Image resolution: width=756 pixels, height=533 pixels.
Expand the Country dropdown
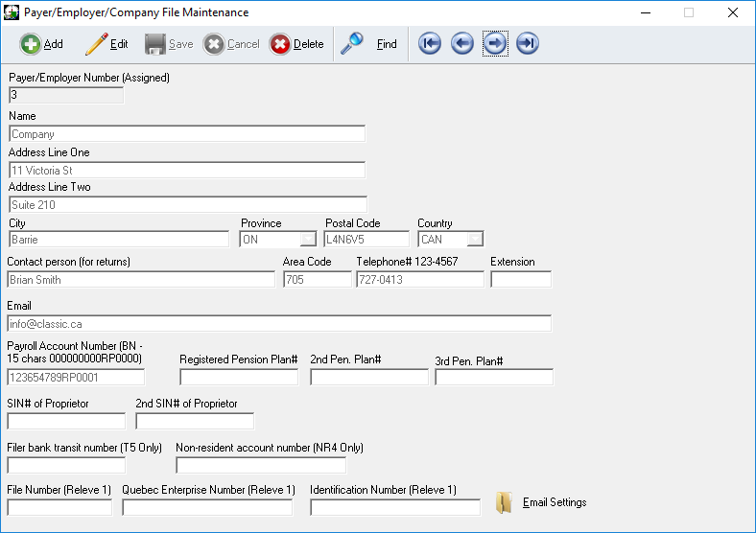(475, 240)
